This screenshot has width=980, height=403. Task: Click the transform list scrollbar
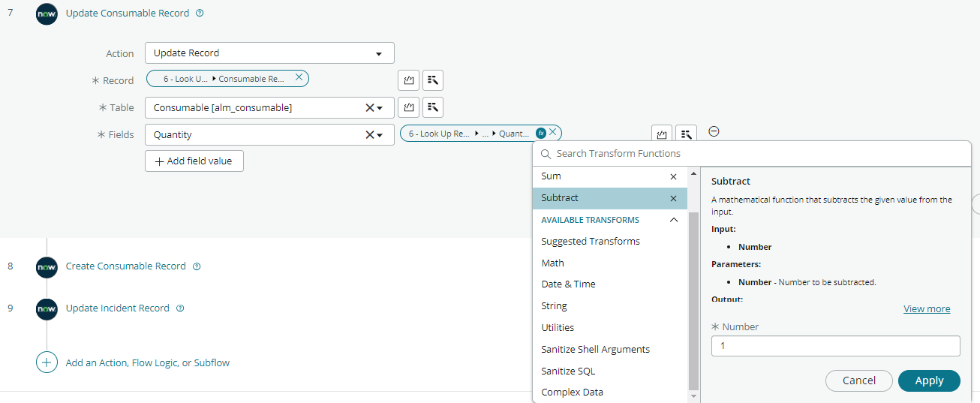pyautogui.click(x=693, y=300)
